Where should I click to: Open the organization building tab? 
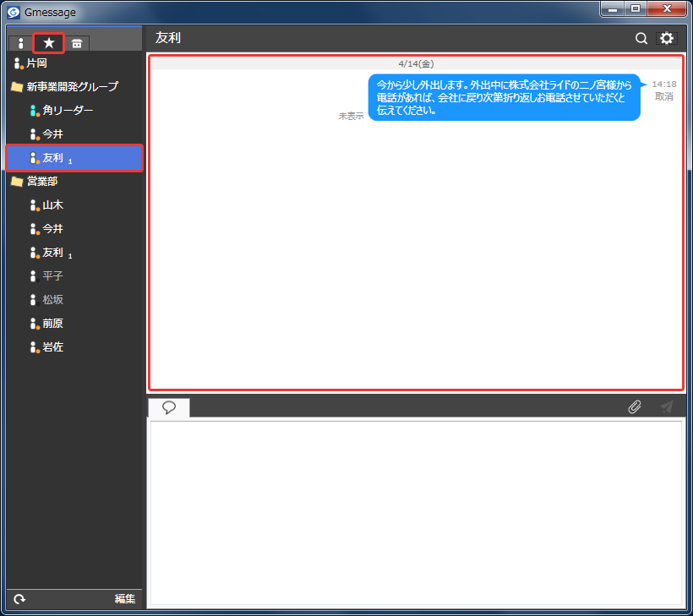pos(77,43)
